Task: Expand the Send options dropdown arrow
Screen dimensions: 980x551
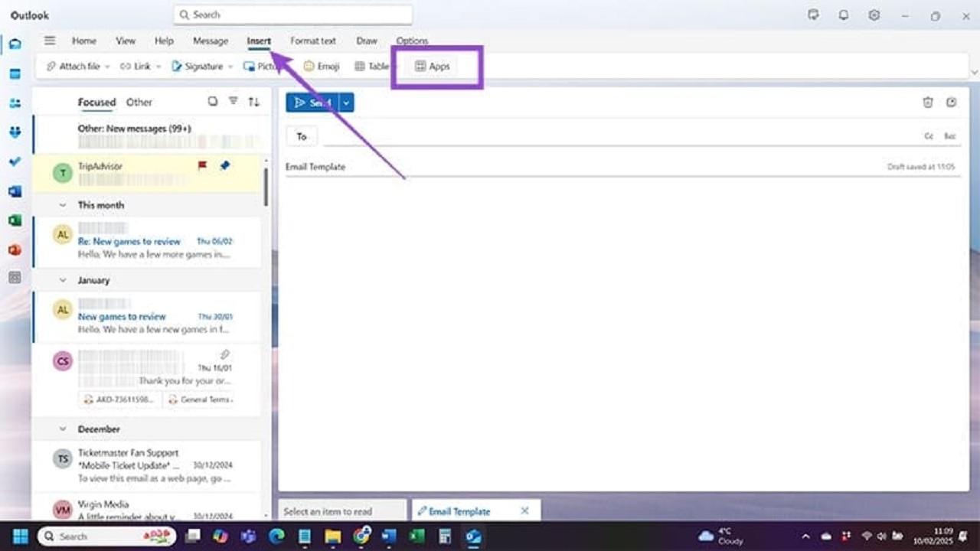Action: pyautogui.click(x=346, y=103)
